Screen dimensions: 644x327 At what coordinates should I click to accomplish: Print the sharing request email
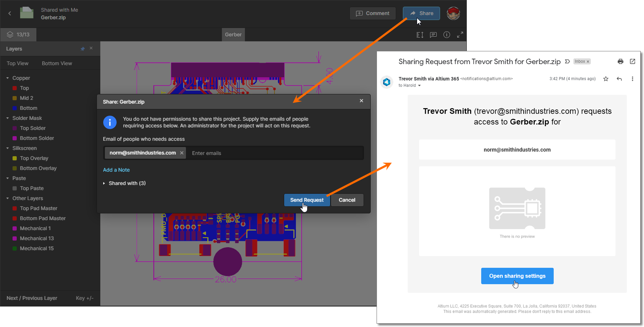620,61
